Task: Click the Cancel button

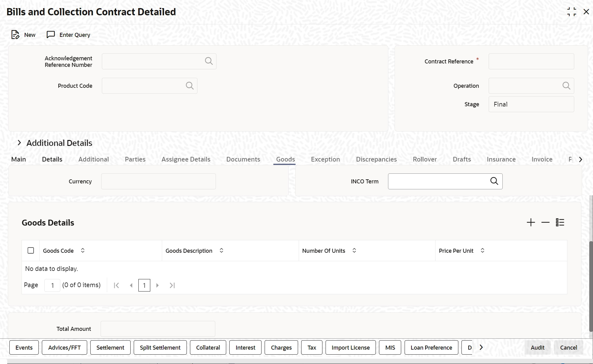Action: click(568, 347)
